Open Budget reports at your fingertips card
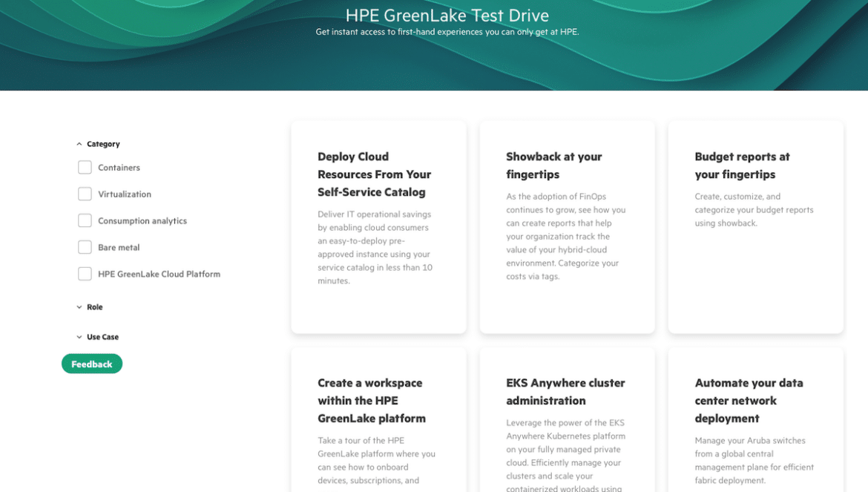868x492 pixels. click(x=756, y=227)
